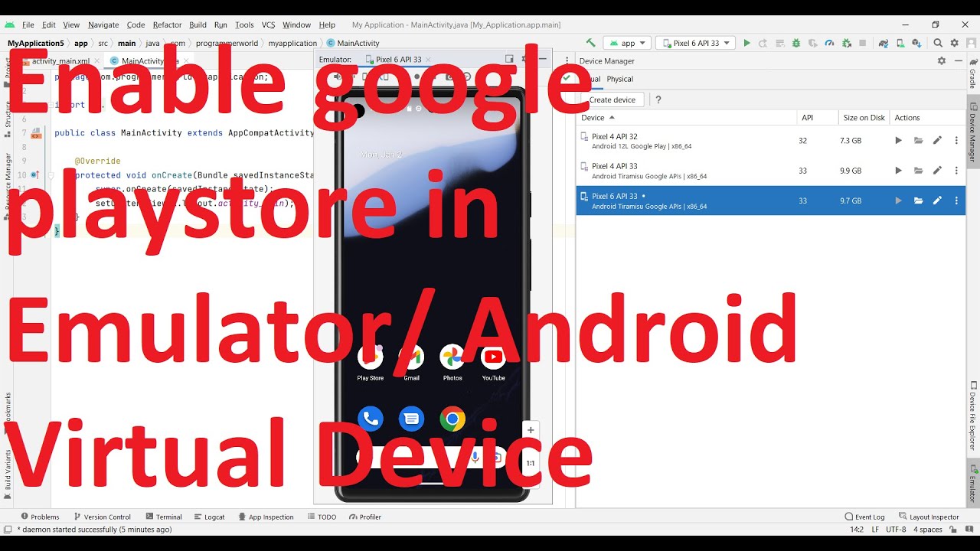Open YouTube app on emulator screen
980x551 pixels.
tap(493, 357)
